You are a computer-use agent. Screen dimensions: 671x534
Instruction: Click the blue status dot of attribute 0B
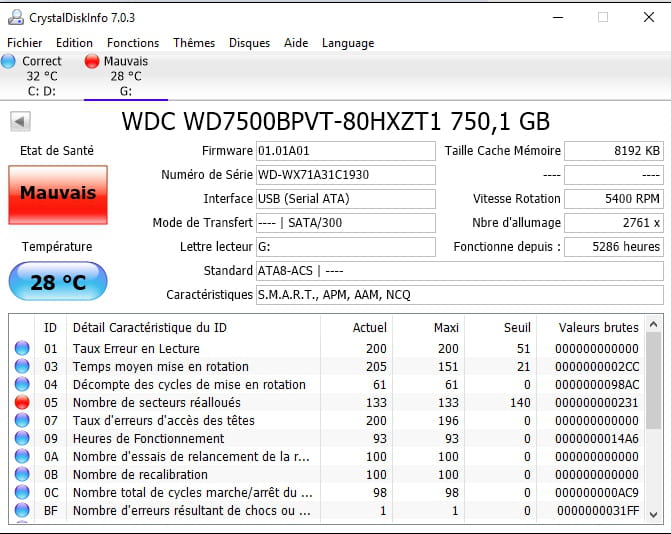pyautogui.click(x=22, y=474)
